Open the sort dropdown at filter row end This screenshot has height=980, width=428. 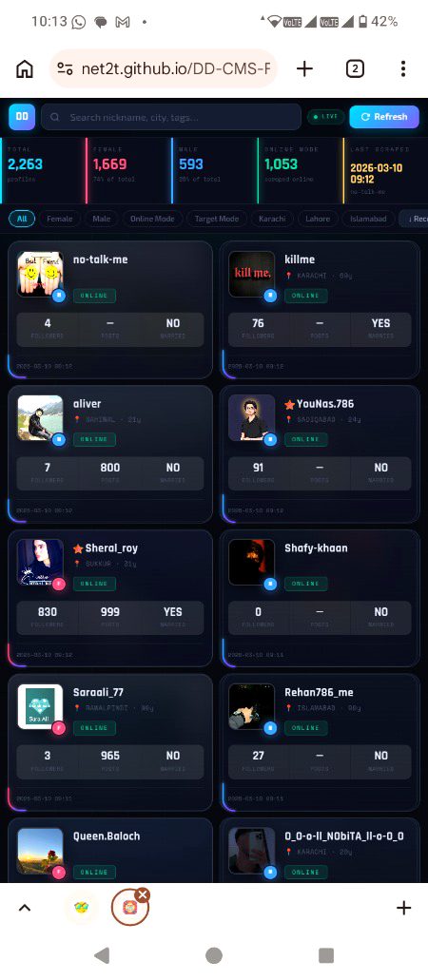(415, 219)
